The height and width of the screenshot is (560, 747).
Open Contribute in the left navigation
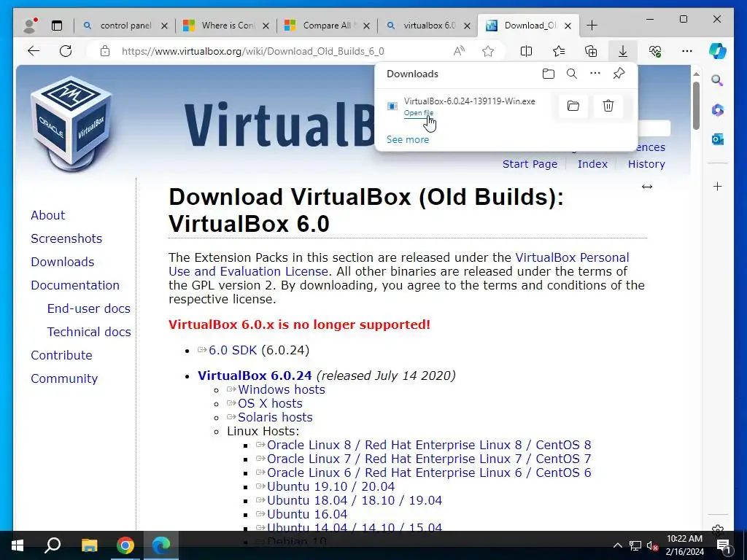coord(61,355)
